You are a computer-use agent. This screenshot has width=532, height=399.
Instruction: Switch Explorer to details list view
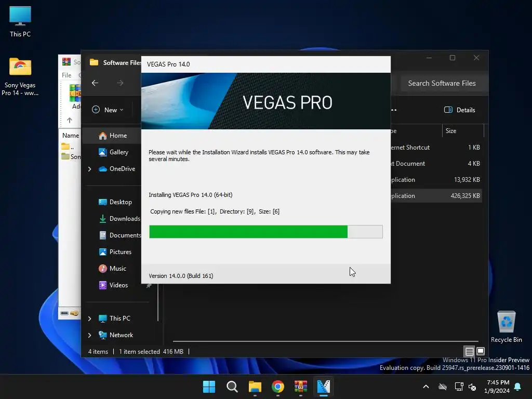point(469,351)
